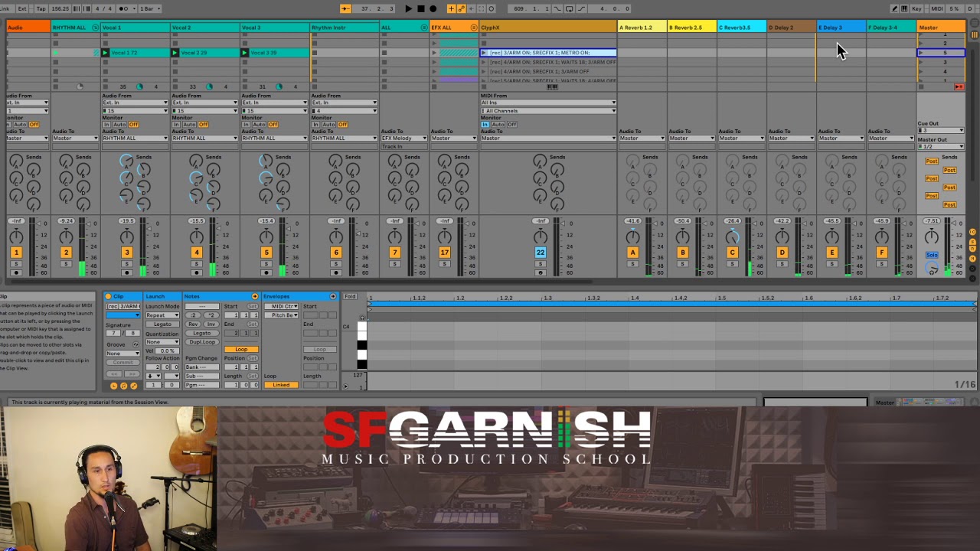Toggle track activator 3 for Vocal 1
This screenshot has height=551, width=980.
tap(126, 253)
